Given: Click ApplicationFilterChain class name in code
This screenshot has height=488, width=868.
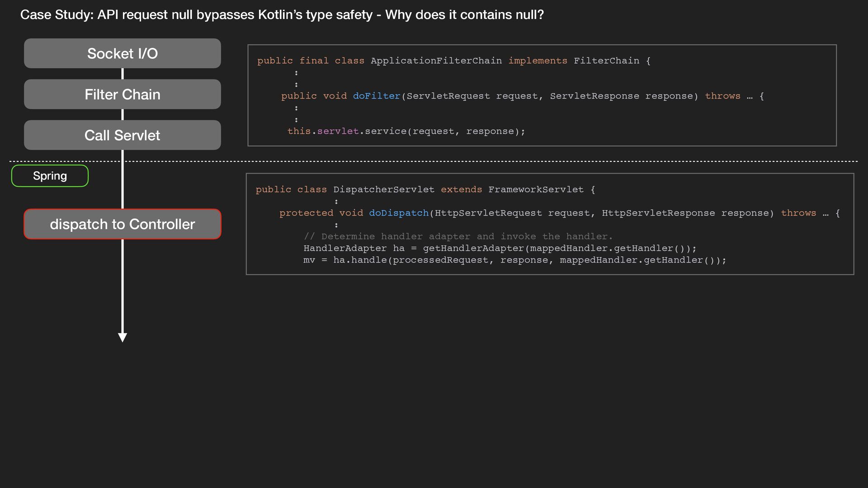Looking at the screenshot, I should click(x=436, y=61).
